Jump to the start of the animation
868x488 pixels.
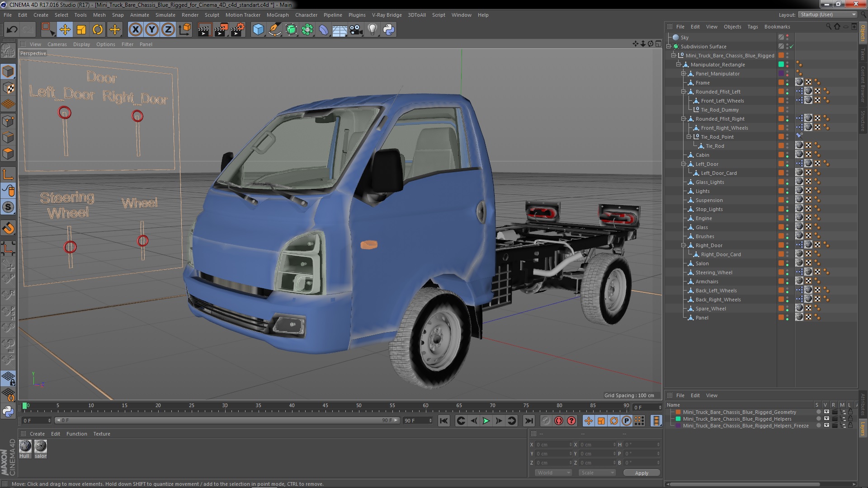click(444, 421)
